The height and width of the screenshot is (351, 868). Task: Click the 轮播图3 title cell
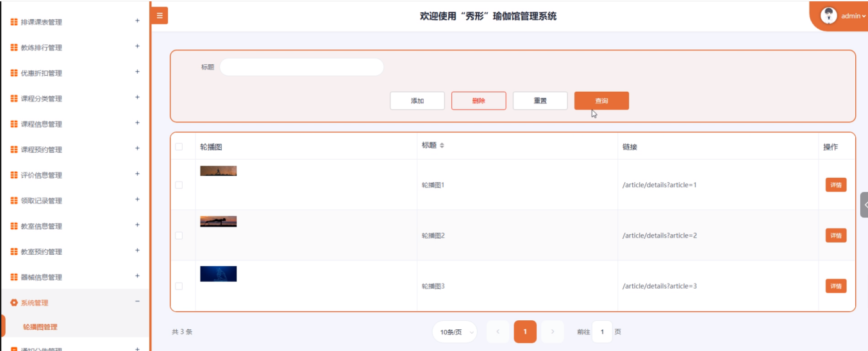click(433, 286)
